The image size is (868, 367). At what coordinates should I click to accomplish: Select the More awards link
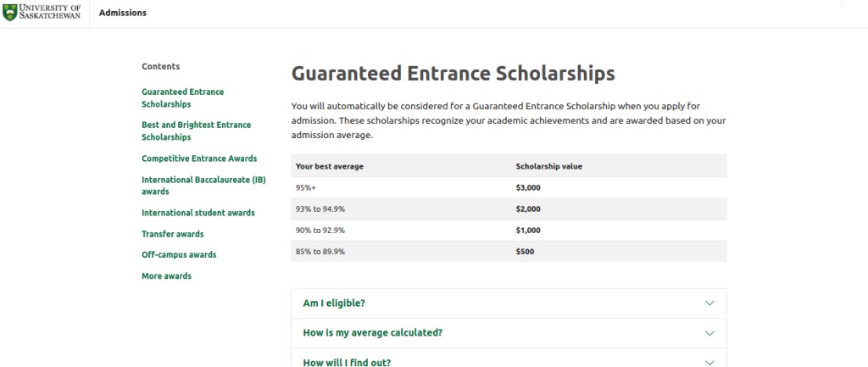click(166, 275)
